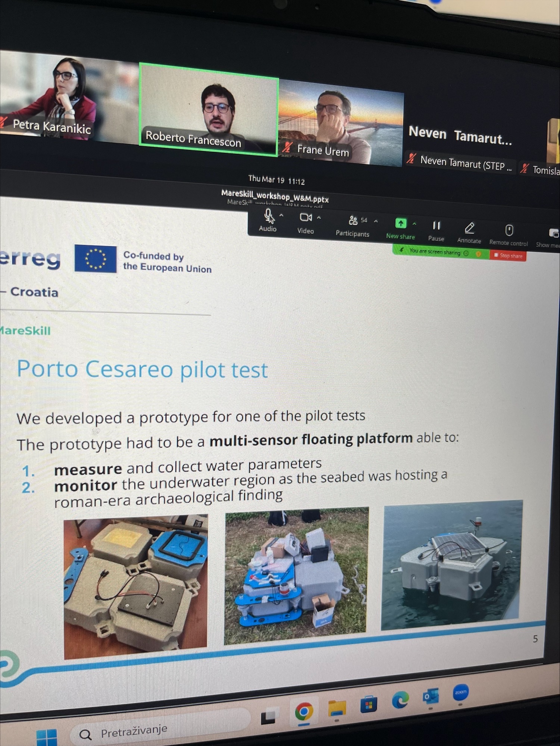
Task: Click the red Stop share button
Action: [508, 256]
